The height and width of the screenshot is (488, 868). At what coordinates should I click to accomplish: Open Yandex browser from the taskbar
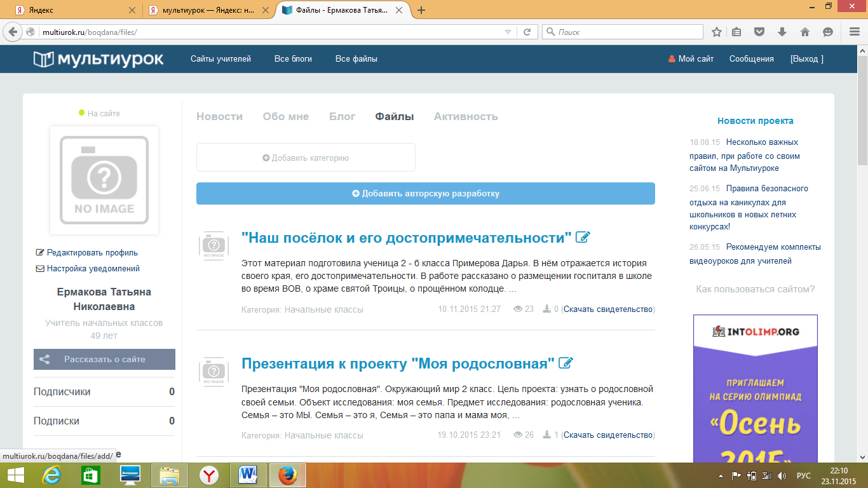click(209, 475)
